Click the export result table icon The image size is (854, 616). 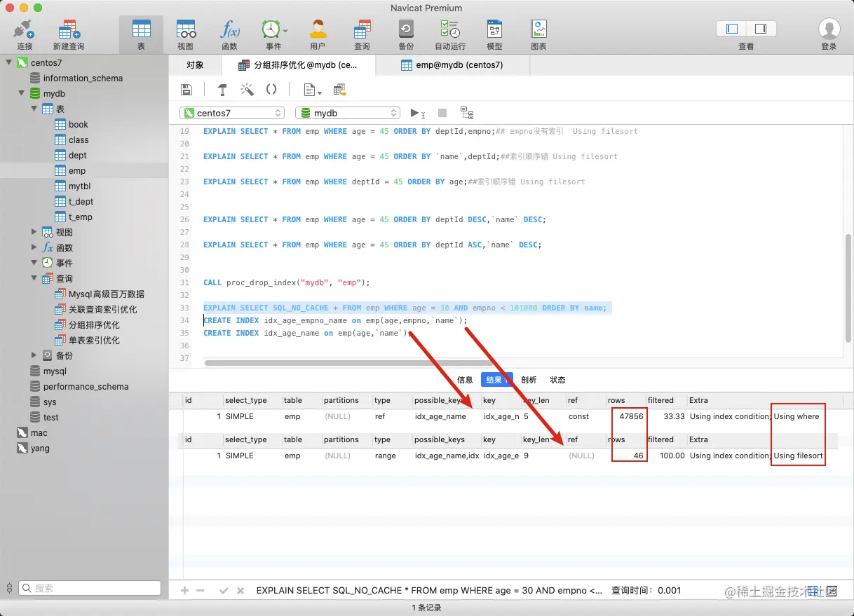coord(340,90)
